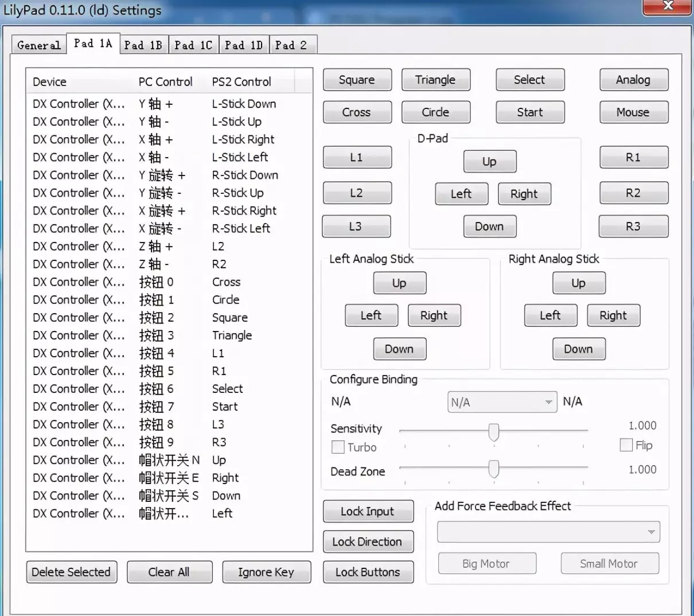
Task: Bind the Cross button
Action: 357,112
